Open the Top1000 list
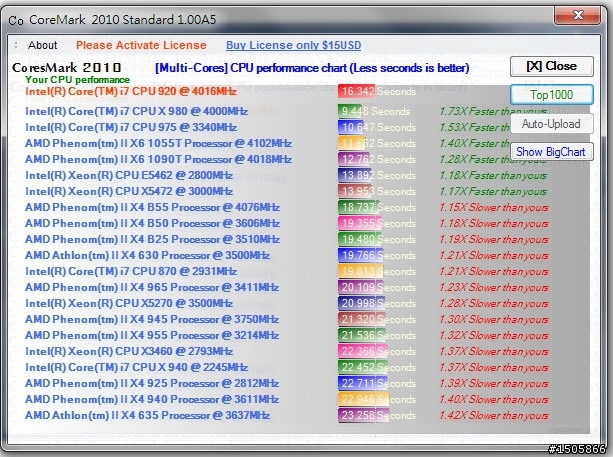 tap(552, 95)
